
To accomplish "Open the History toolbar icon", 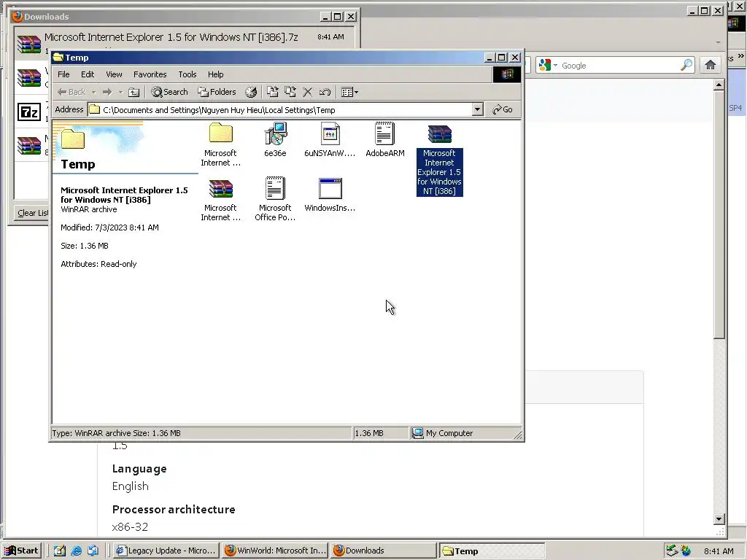I will coord(251,92).
